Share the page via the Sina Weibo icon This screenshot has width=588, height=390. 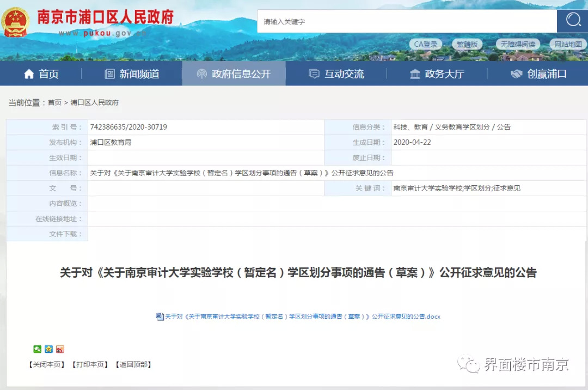[60, 349]
